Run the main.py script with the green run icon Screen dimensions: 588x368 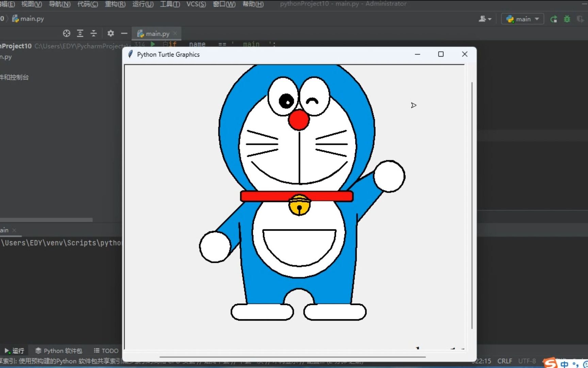pos(554,19)
